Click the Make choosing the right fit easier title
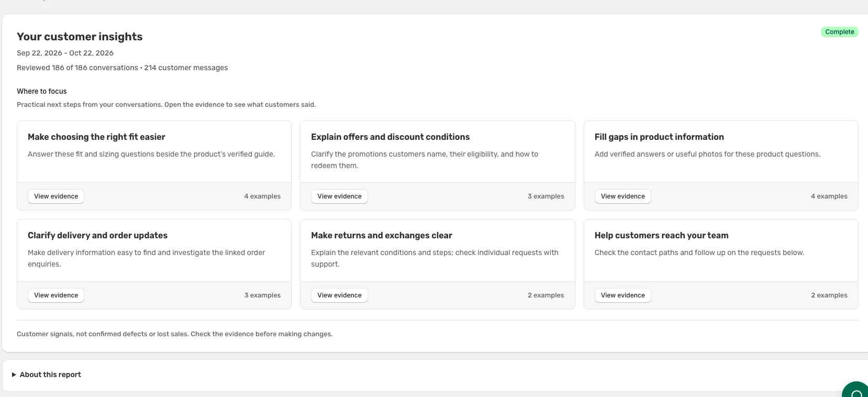This screenshot has width=868, height=397. tap(96, 137)
